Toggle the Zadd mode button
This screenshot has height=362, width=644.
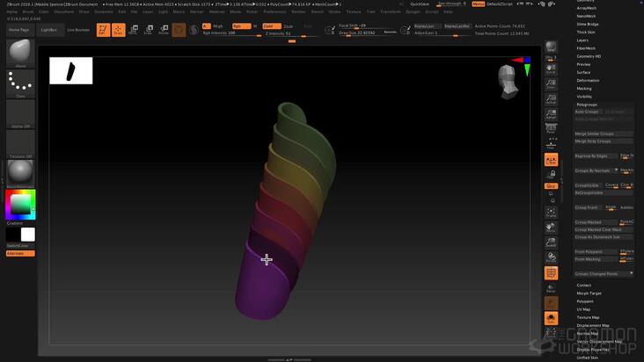(272, 25)
